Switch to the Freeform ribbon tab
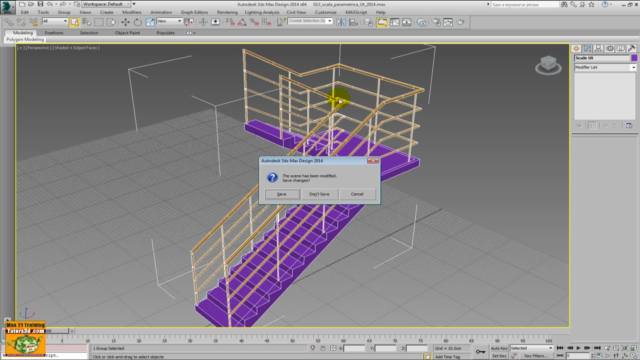Screen dimensions: 640x360 pyautogui.click(x=54, y=33)
